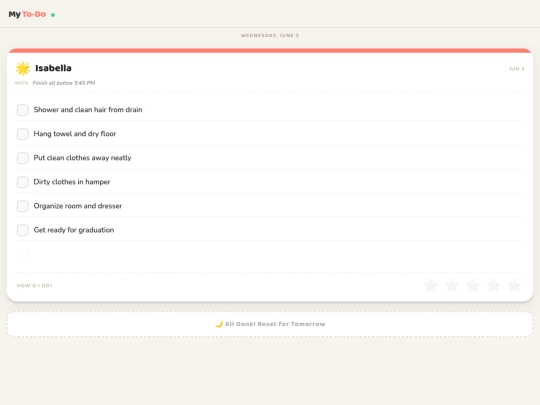
Task: Select the Put clean clothes away neatly text
Action: pyautogui.click(x=82, y=158)
